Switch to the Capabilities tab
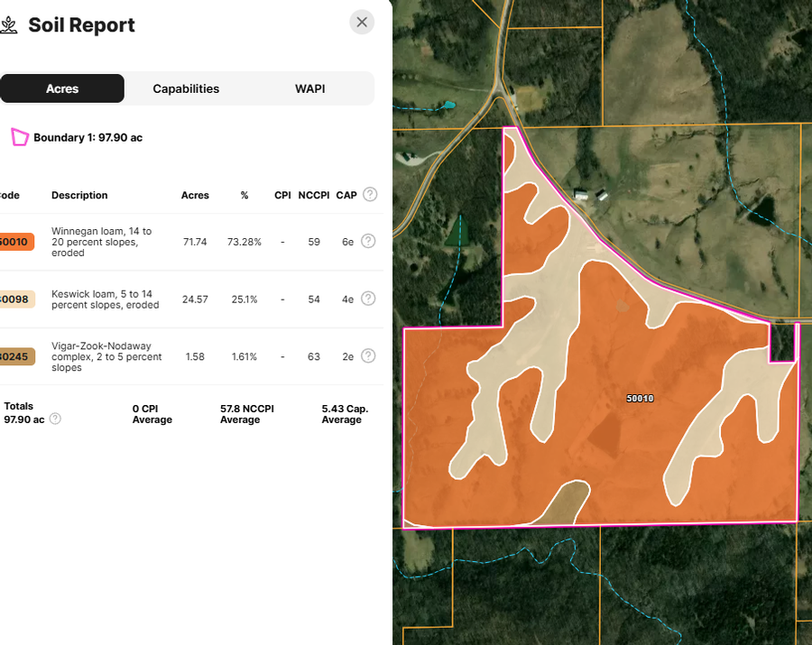Screen dimensions: 812x645 click(186, 88)
